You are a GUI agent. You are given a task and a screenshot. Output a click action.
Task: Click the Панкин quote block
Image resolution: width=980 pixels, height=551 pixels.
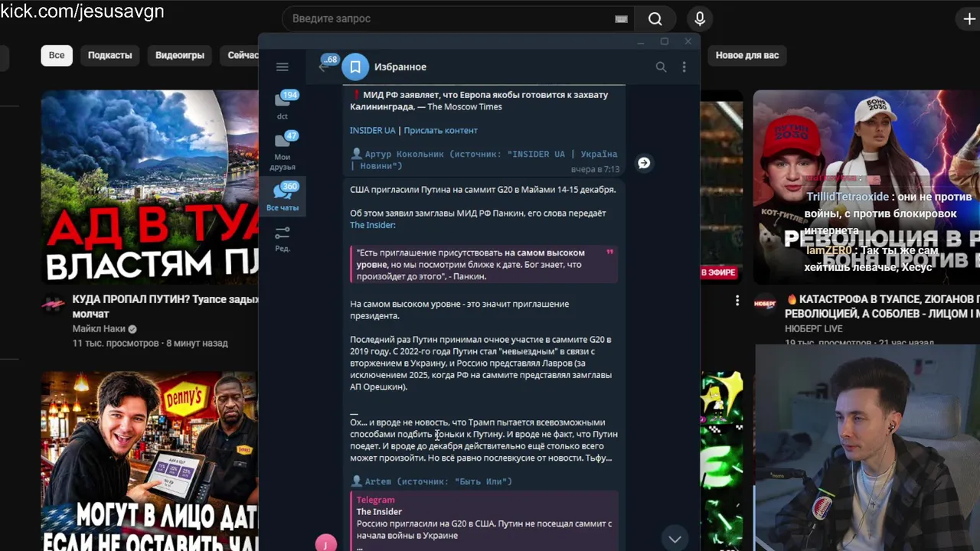(x=484, y=264)
